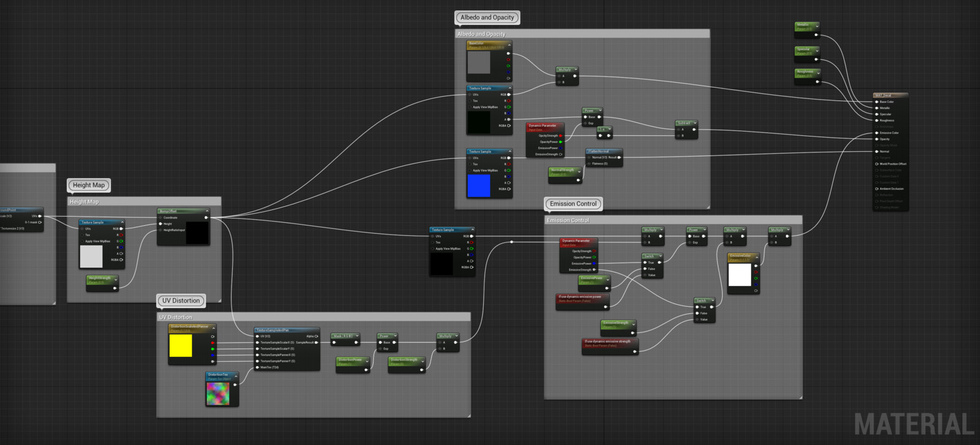980x445 pixels.
Task: Click the gray BaseColor color preview
Action: point(478,63)
